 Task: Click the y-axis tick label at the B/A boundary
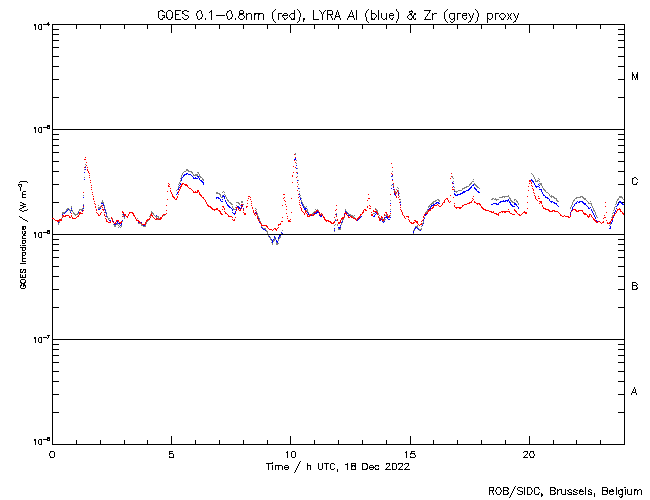40,338
